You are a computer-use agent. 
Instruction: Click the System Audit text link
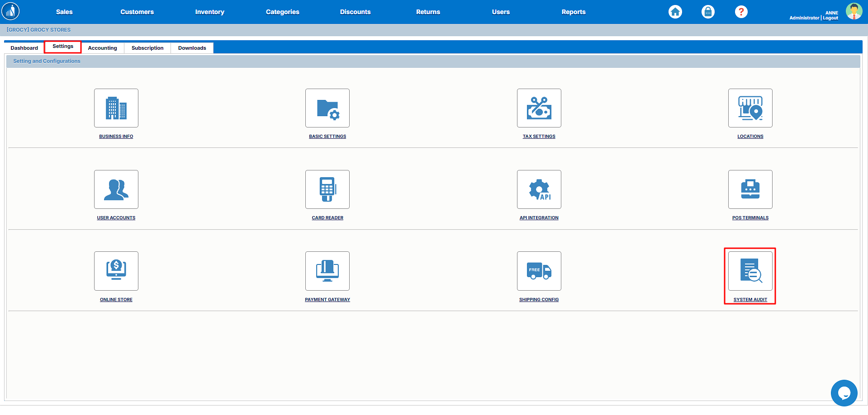750,300
